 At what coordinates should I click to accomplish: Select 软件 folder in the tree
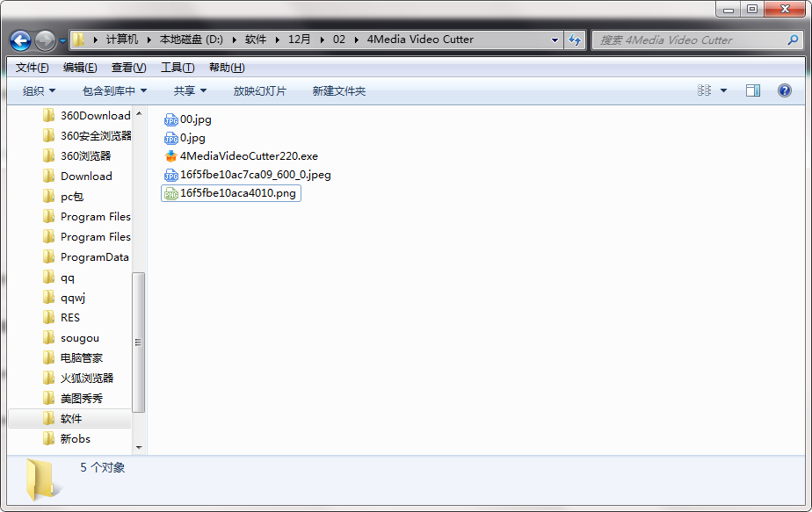pos(70,418)
